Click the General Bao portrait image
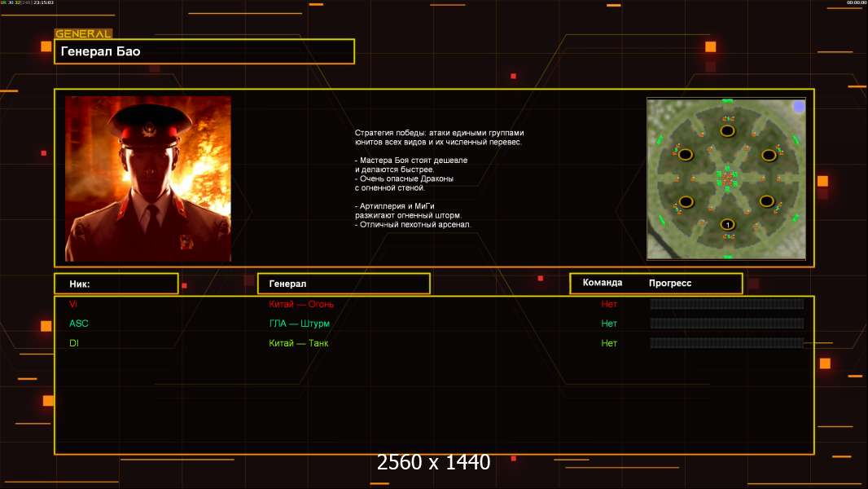Image resolution: width=868 pixels, height=489 pixels. (x=148, y=178)
